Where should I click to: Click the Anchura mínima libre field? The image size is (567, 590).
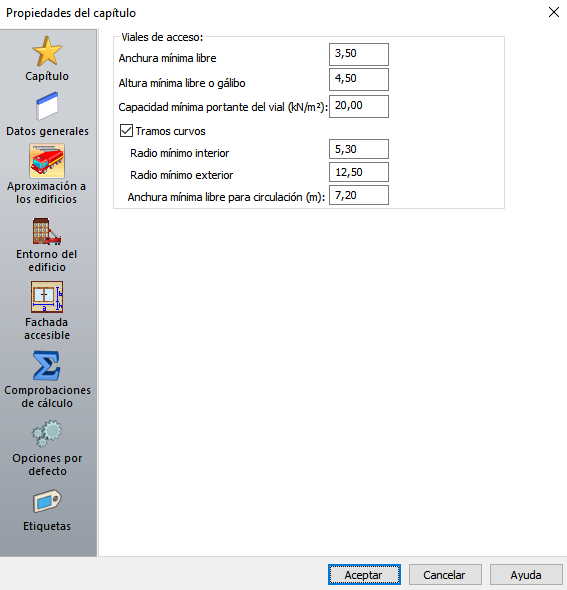[359, 55]
